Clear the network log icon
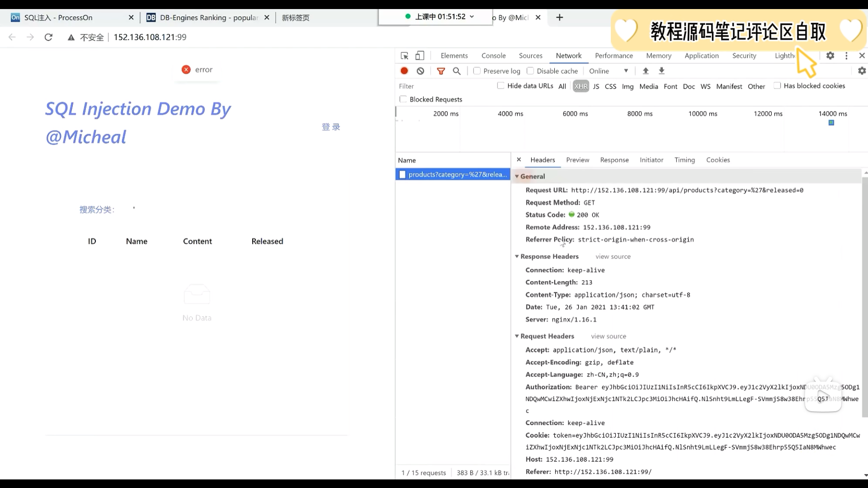The image size is (868, 488). (x=420, y=71)
